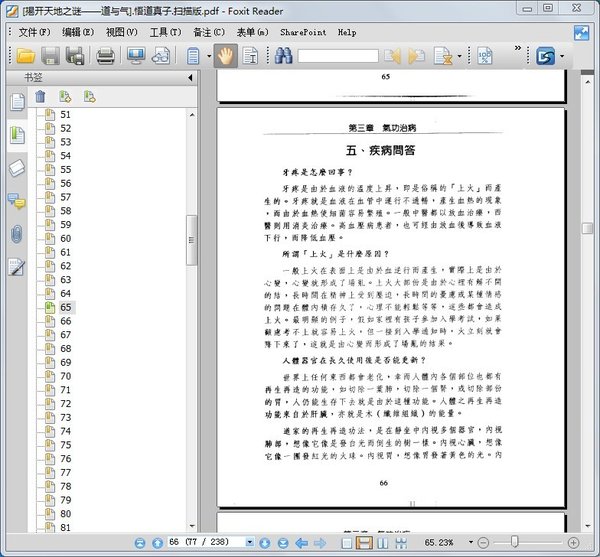Image resolution: width=600 pixels, height=557 pixels.
Task: Click the search text input field
Action: pyautogui.click(x=338, y=56)
